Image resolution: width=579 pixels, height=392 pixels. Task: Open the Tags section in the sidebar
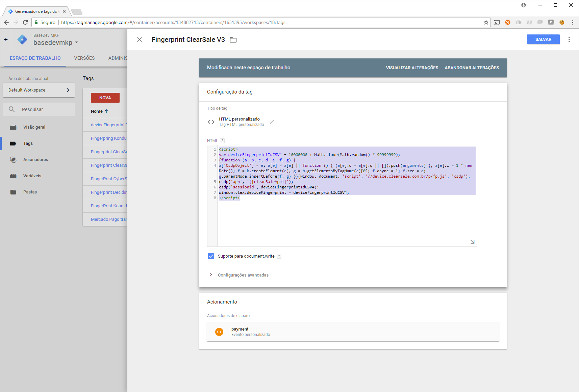(27, 143)
